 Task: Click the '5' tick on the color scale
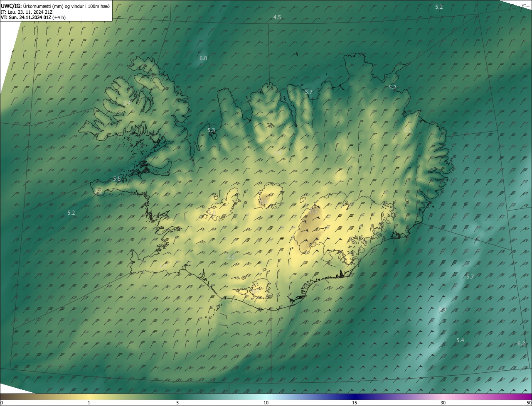[x=177, y=403]
